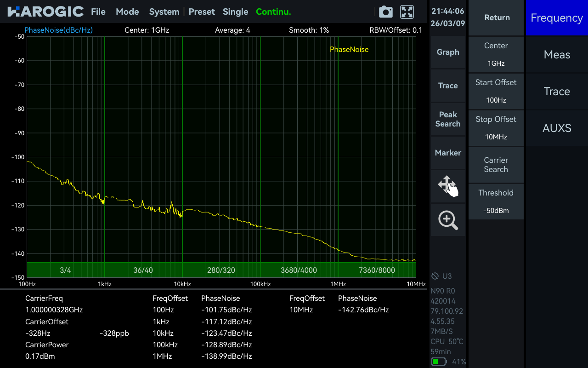Enable Continu. sweep mode
The height and width of the screenshot is (368, 588).
(x=273, y=11)
